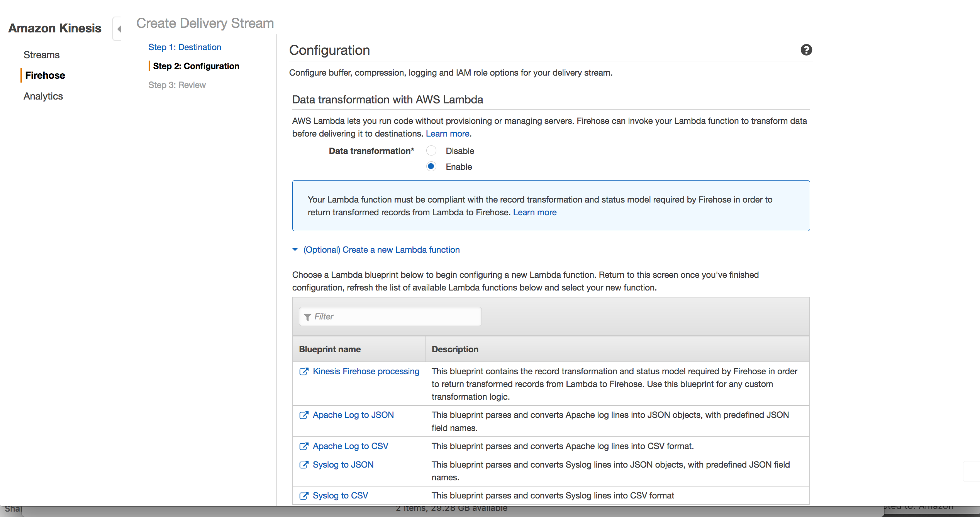Click external link icon beside Syslog to JSON
Image resolution: width=980 pixels, height=517 pixels.
pyautogui.click(x=304, y=465)
